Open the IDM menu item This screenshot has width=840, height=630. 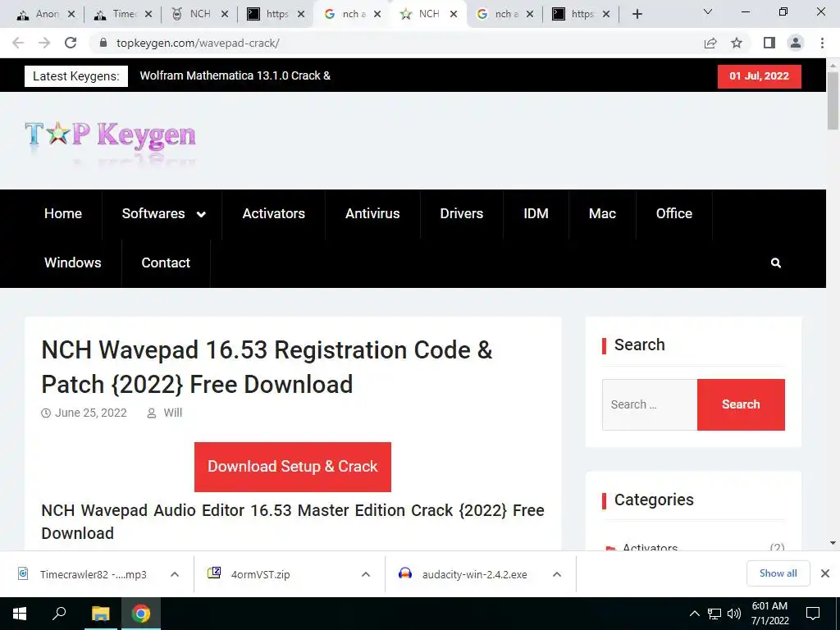(x=536, y=214)
